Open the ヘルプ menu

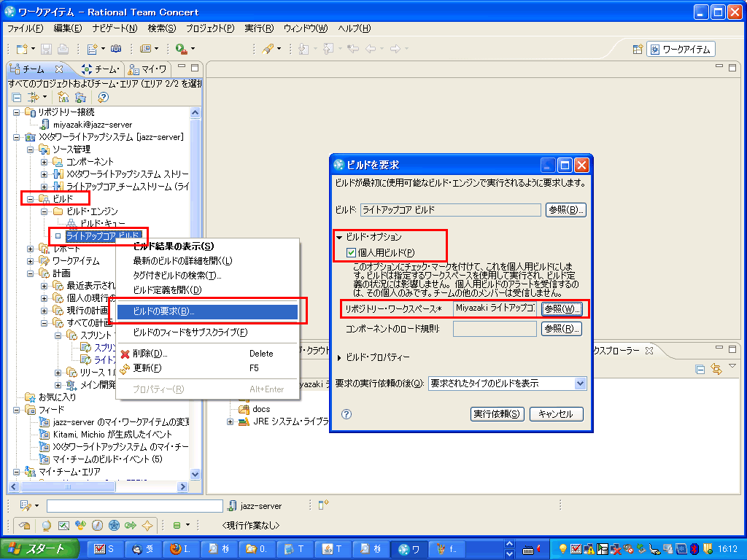point(354,28)
